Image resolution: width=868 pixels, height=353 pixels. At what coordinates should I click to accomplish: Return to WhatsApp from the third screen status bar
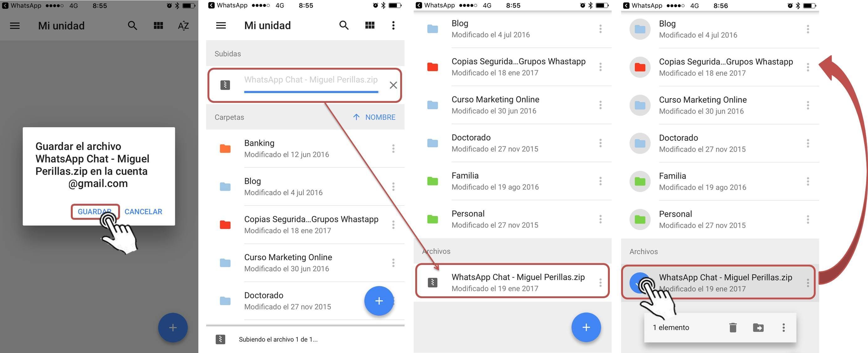click(435, 5)
